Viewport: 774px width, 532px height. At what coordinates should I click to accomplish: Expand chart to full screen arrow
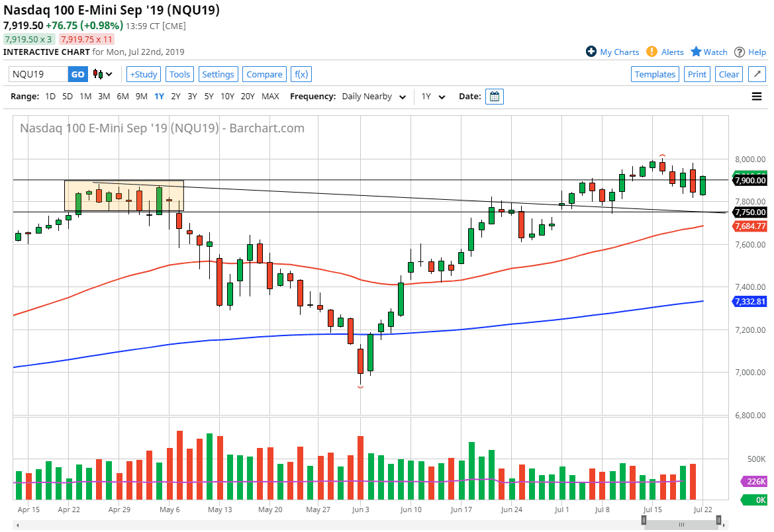coord(757,75)
